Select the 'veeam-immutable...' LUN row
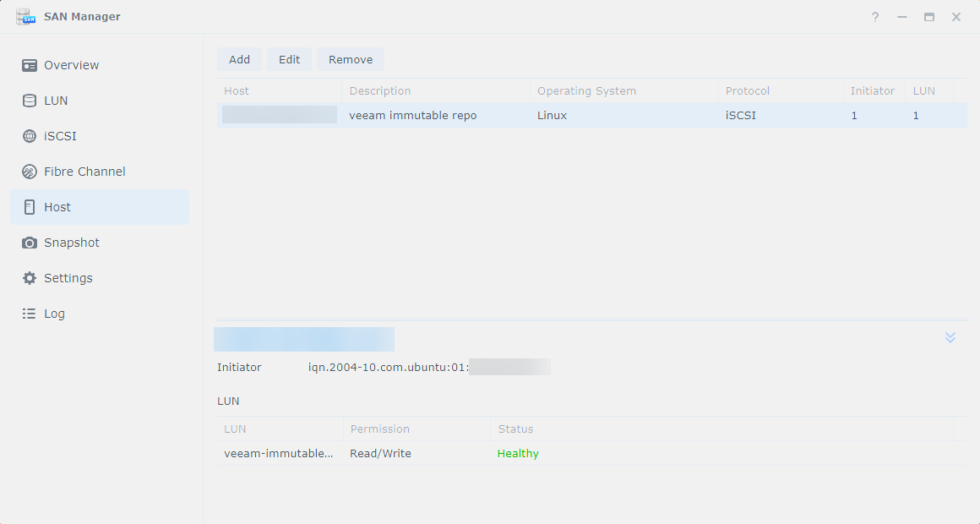 (591, 453)
